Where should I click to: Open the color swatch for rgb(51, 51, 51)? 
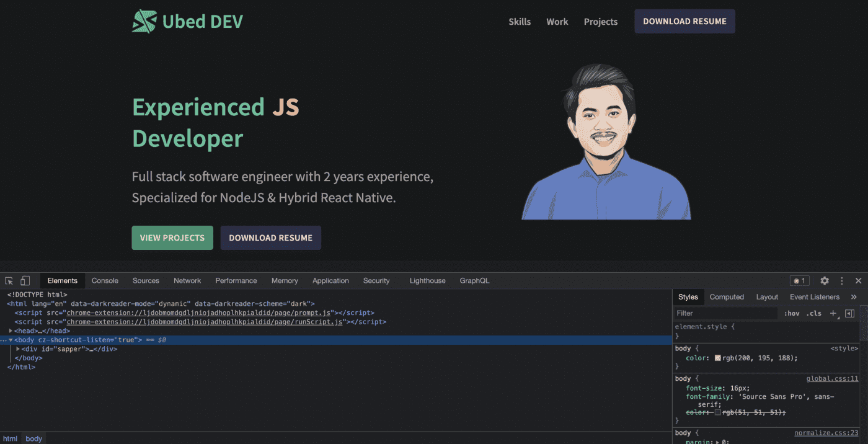718,412
